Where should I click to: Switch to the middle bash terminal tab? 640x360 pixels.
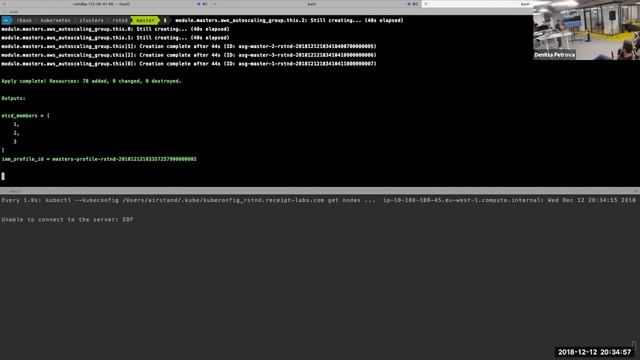tap(312, 4)
